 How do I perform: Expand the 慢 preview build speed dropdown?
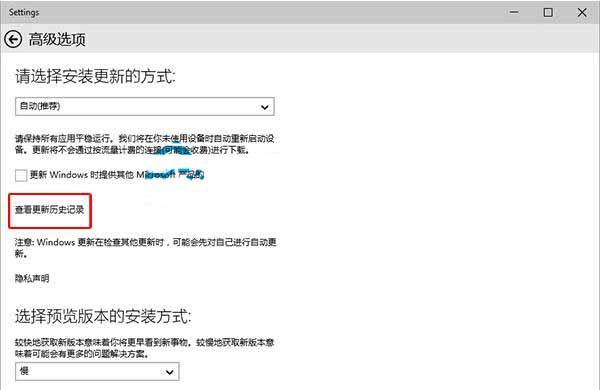click(x=97, y=371)
